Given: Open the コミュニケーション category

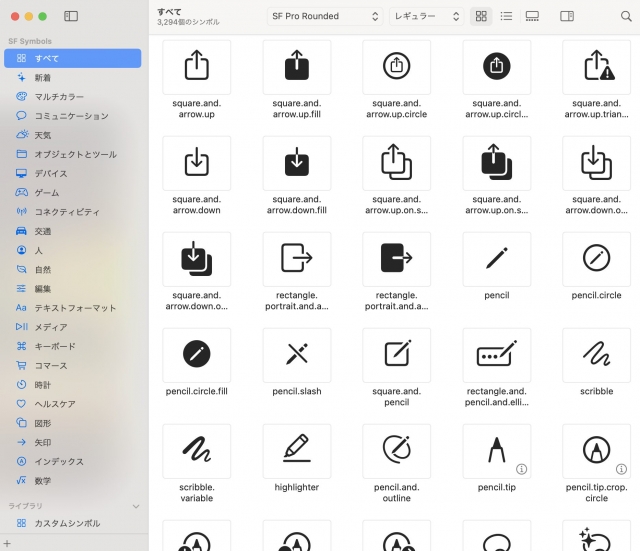Looking at the screenshot, I should [73, 116].
